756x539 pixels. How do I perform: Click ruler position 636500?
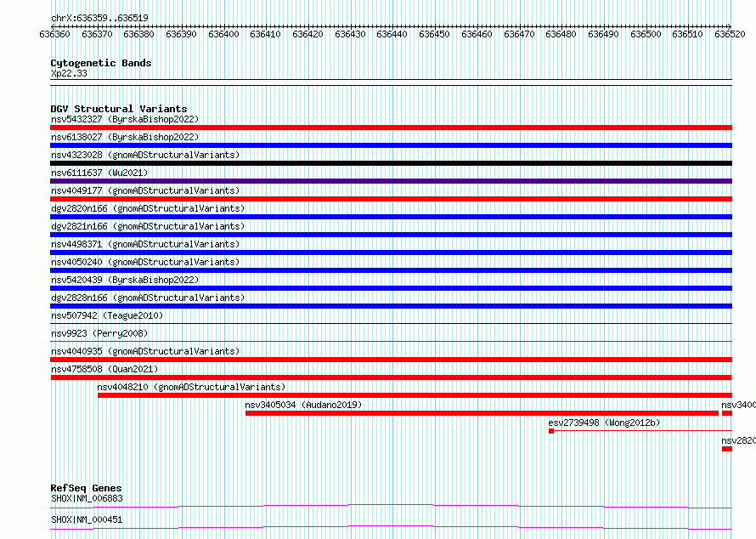pyautogui.click(x=646, y=34)
